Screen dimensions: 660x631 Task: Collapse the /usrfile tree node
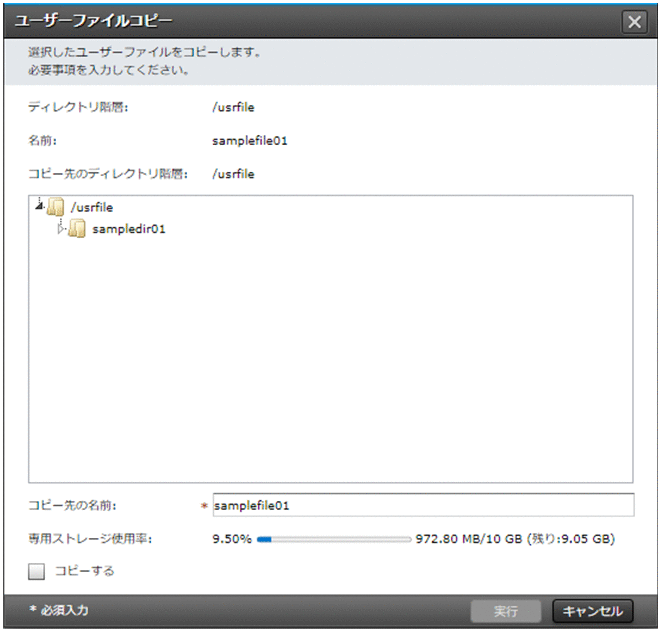39,206
